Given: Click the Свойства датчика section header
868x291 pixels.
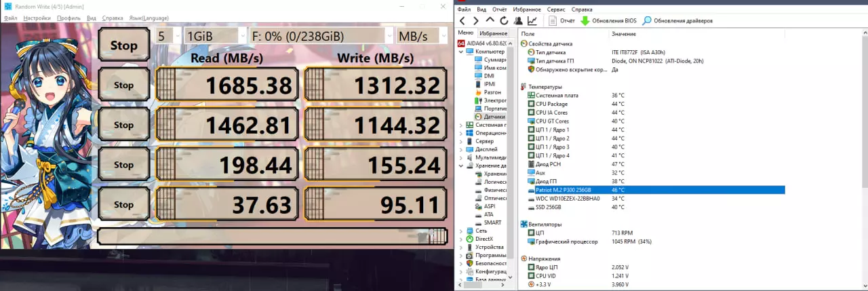Looking at the screenshot, I should (546, 43).
